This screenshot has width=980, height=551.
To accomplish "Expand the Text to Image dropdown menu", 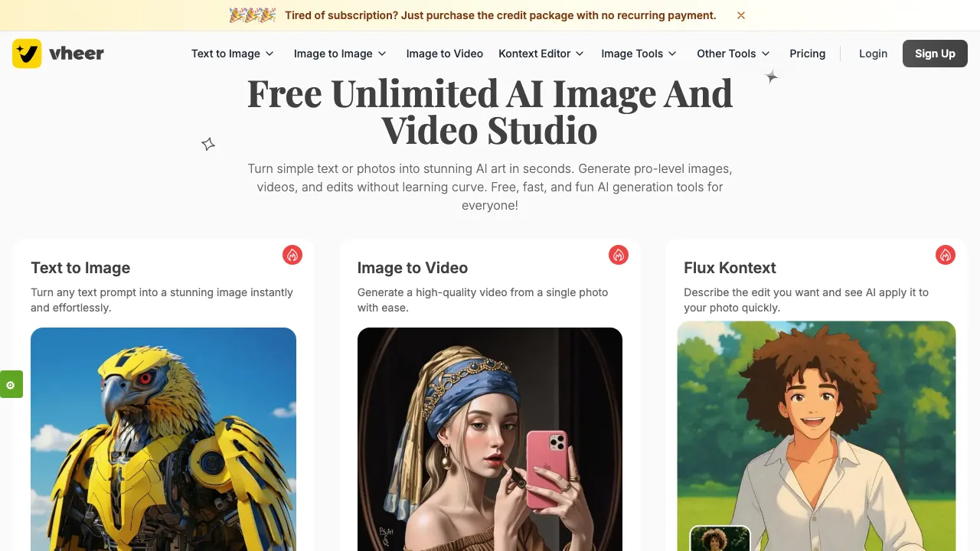I will [x=233, y=54].
